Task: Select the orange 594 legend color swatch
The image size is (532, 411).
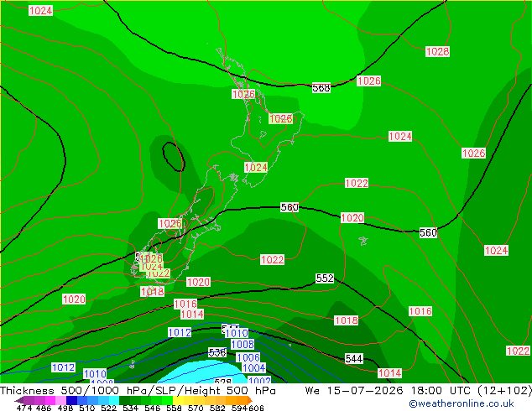Action: (x=243, y=400)
